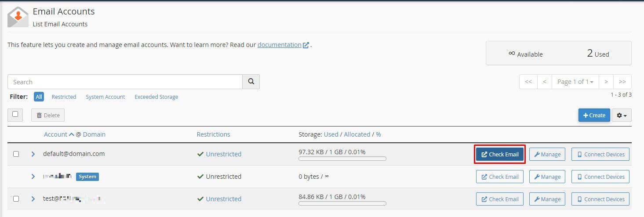Tick the test@ account row checkbox
The image size is (644, 217).
point(16,199)
